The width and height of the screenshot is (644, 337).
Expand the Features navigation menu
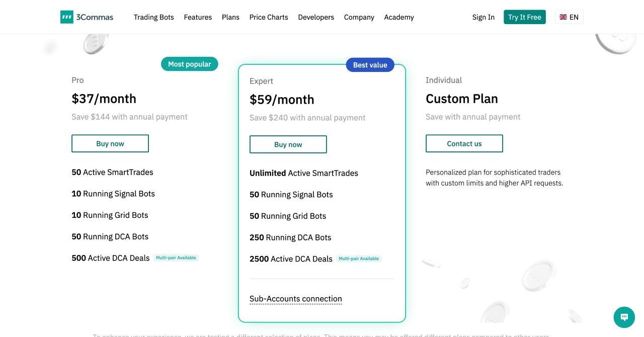point(198,17)
